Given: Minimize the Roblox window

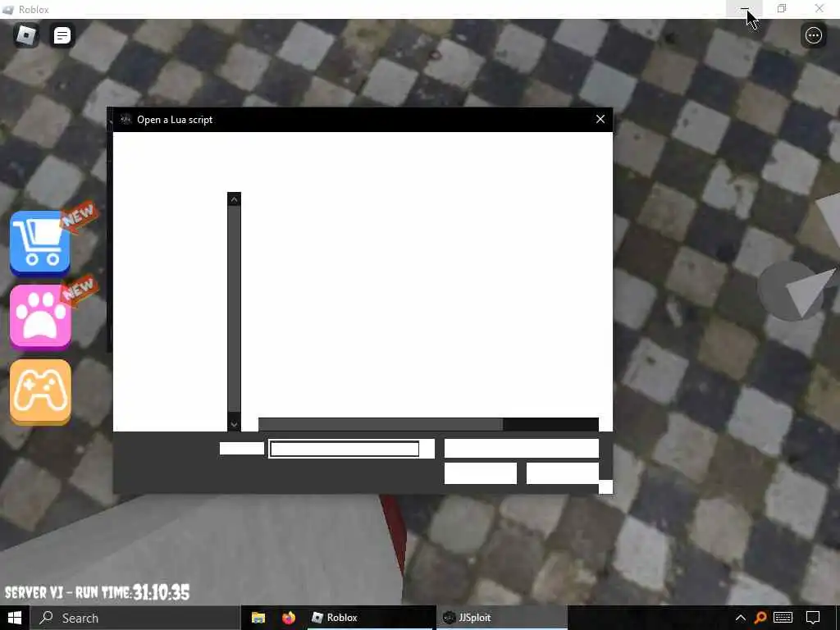Looking at the screenshot, I should click(744, 8).
